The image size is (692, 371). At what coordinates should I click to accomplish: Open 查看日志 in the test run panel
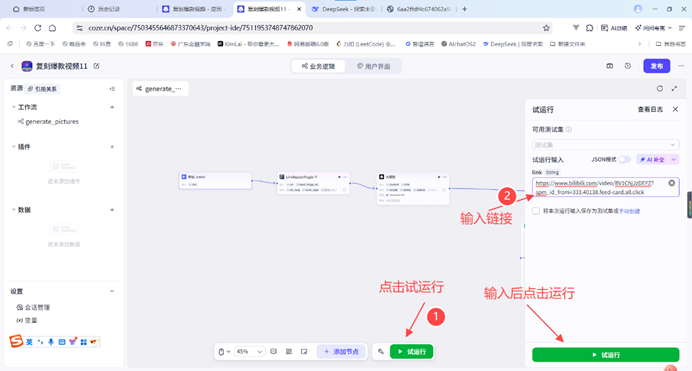pyautogui.click(x=650, y=109)
